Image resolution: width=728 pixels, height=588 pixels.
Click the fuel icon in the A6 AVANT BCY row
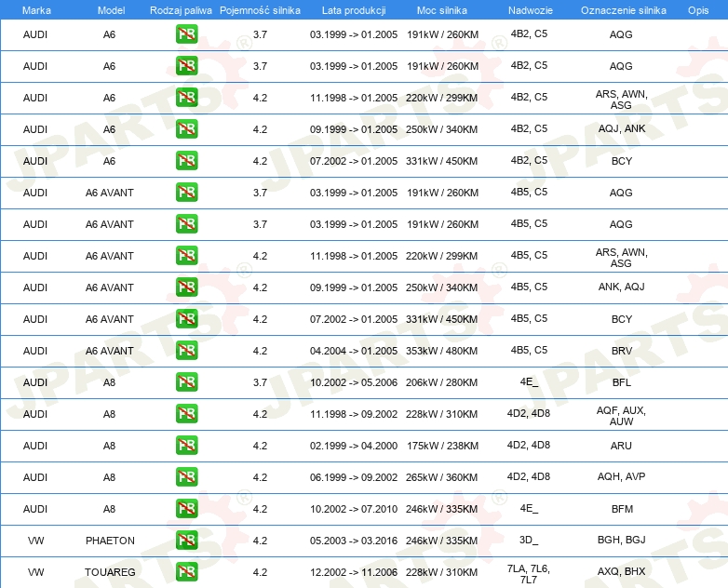[x=186, y=319]
